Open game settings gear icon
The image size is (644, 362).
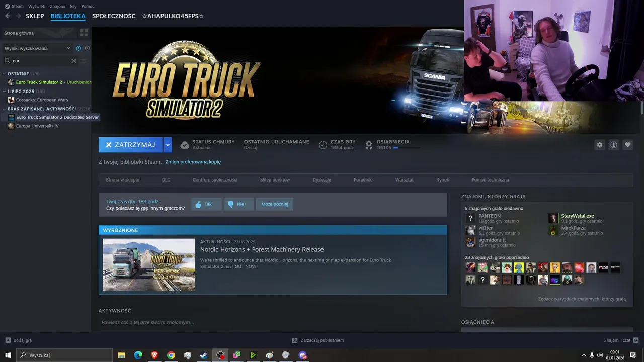599,145
